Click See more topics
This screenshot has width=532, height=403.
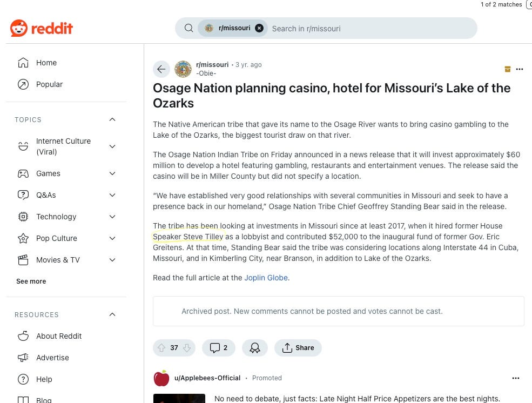[x=31, y=281]
